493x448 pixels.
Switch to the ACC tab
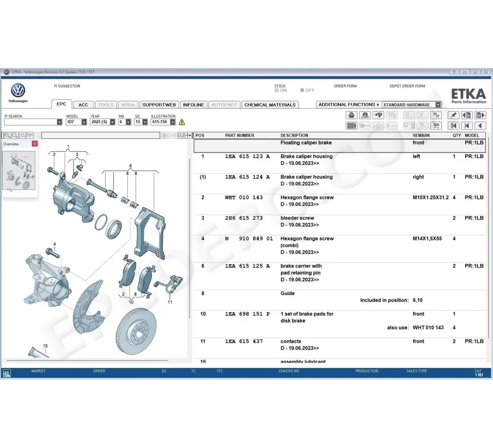click(x=83, y=105)
